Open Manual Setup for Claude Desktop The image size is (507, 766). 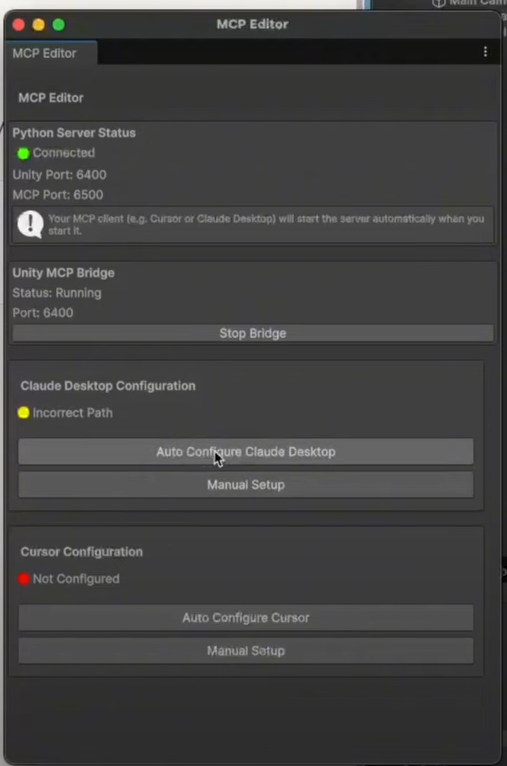[246, 485]
